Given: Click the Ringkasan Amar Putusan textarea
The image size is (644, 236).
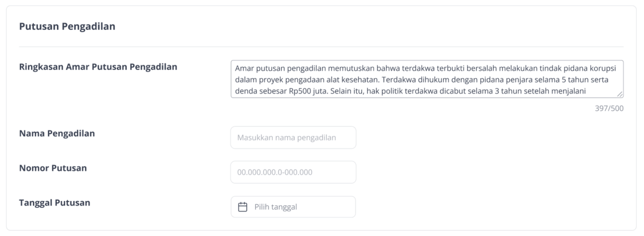Looking at the screenshot, I should point(427,79).
